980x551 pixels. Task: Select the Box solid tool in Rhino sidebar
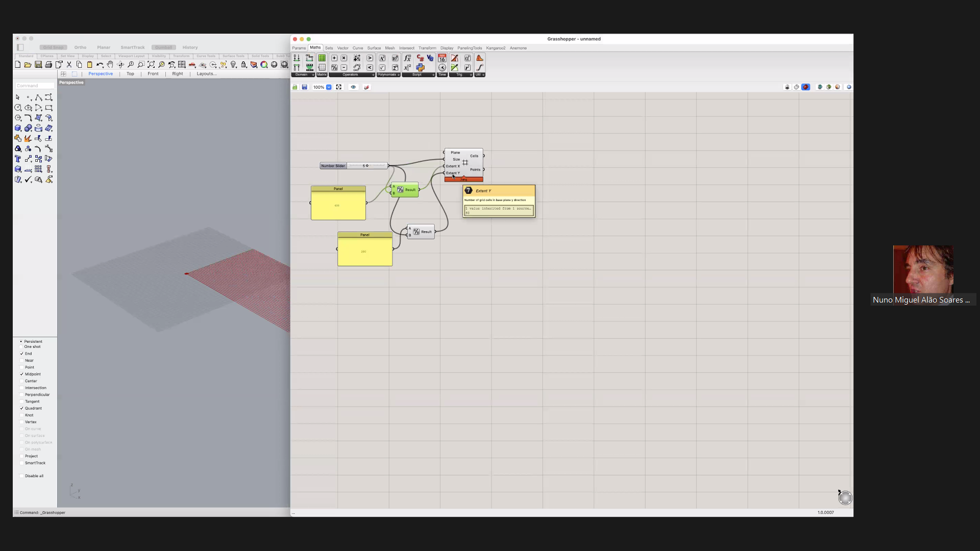tap(18, 128)
